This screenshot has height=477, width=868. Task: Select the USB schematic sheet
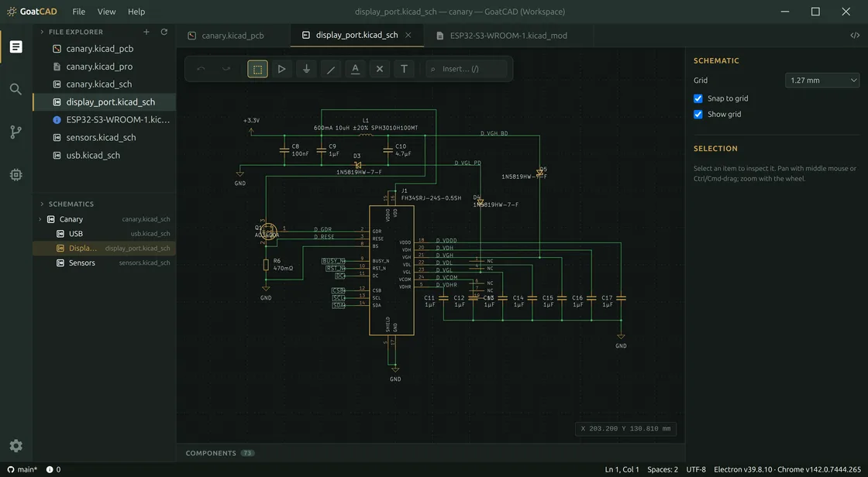[105, 234]
